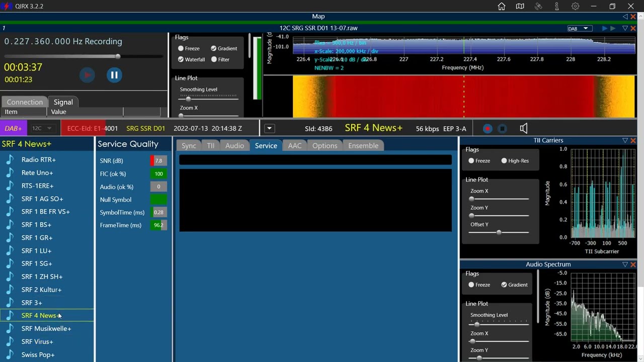Screen dimensions: 644x362
Task: Enable Freeze in the Audio Spectrum panel
Action: 471,285
